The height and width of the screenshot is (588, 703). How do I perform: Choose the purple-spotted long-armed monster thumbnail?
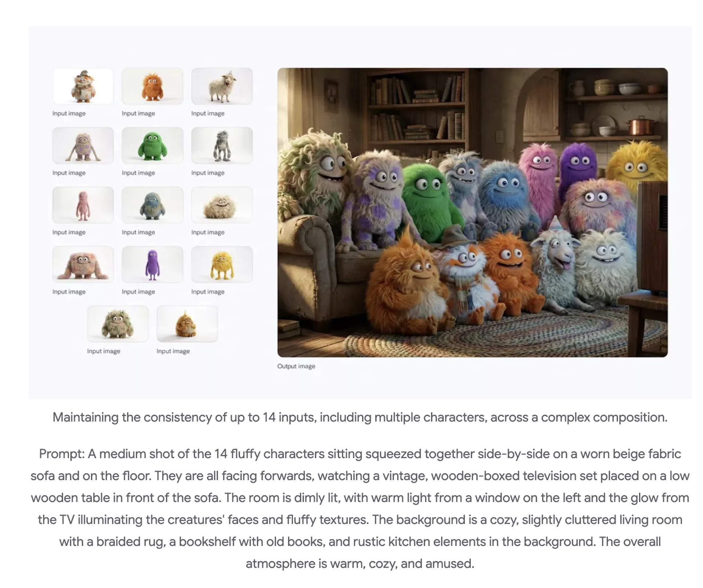tap(83, 146)
